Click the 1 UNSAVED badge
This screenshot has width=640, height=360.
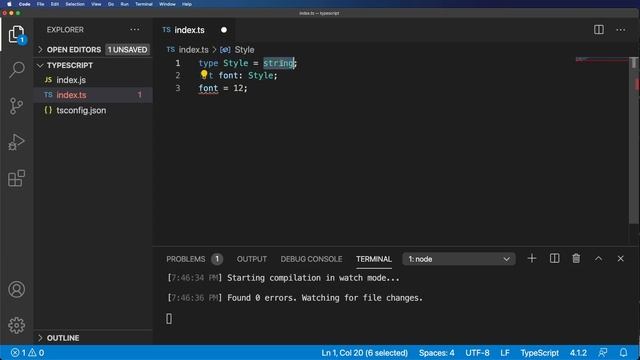pos(127,50)
